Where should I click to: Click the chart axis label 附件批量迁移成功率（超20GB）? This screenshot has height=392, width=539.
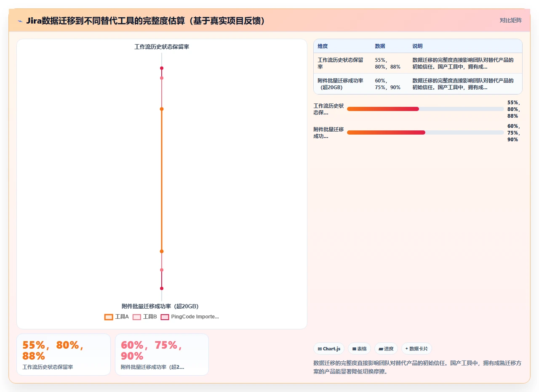tap(160, 306)
